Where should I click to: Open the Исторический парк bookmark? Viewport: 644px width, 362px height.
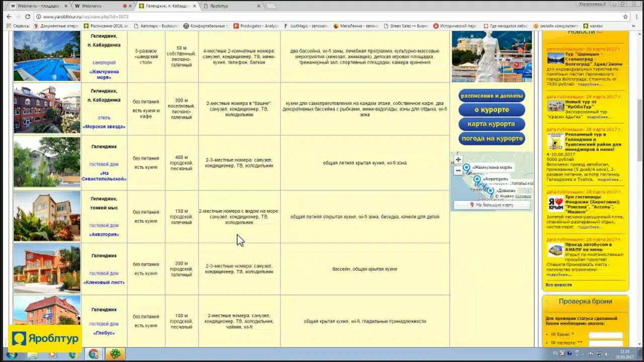(455, 26)
